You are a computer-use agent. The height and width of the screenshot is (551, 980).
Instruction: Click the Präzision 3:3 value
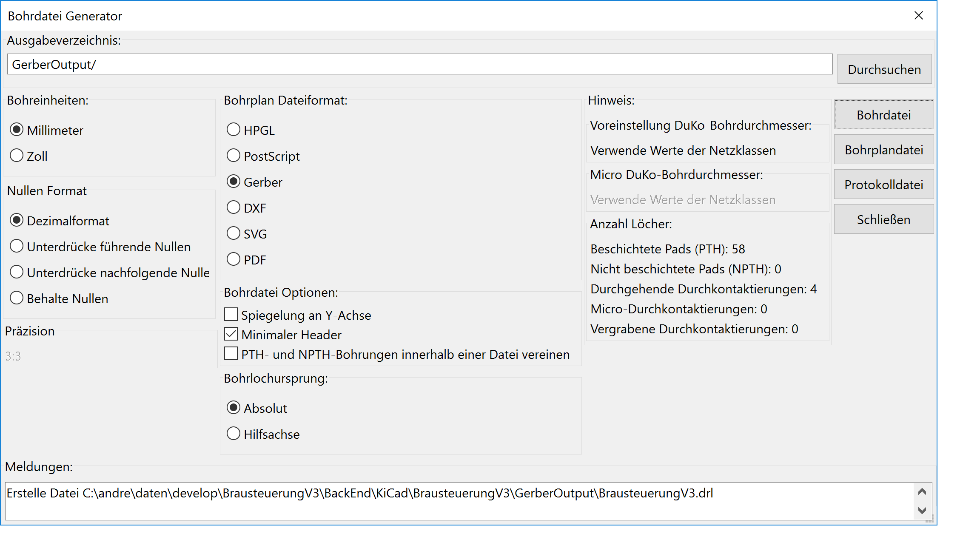pyautogui.click(x=13, y=356)
